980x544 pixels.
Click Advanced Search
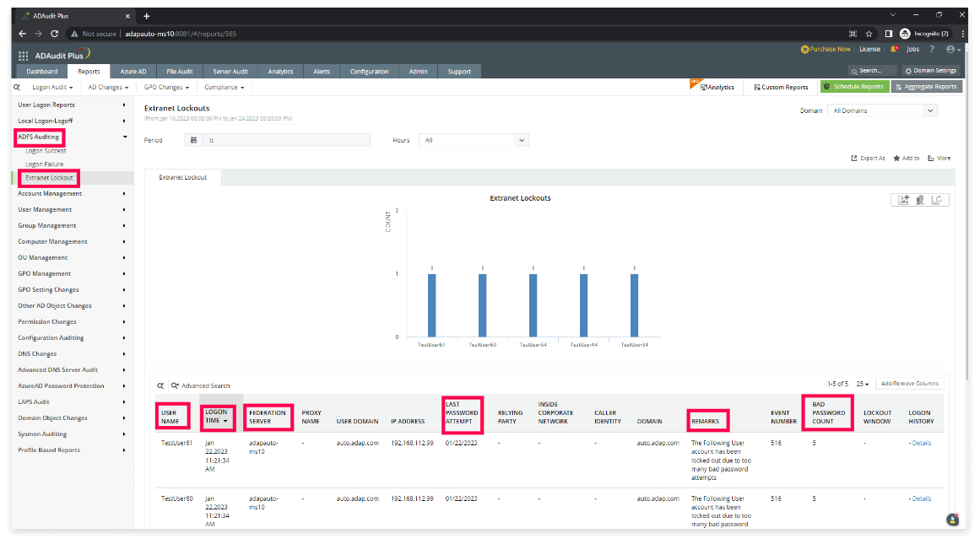coord(201,386)
